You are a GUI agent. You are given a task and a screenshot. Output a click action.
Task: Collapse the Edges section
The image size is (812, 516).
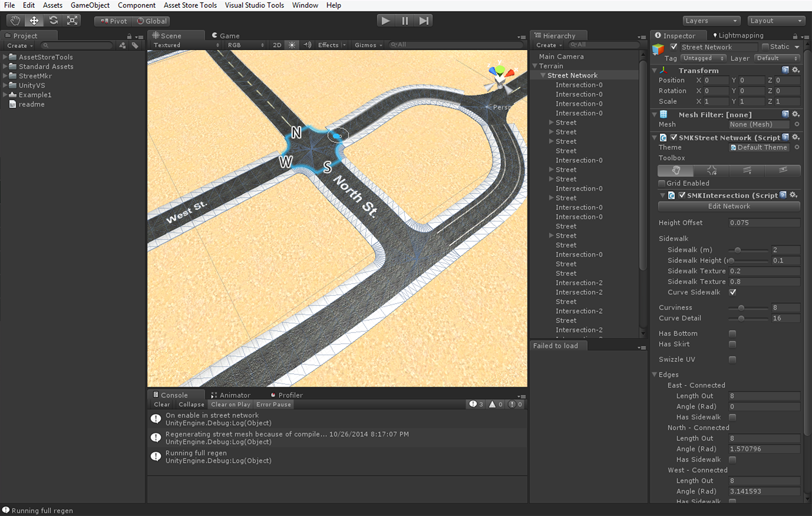655,375
